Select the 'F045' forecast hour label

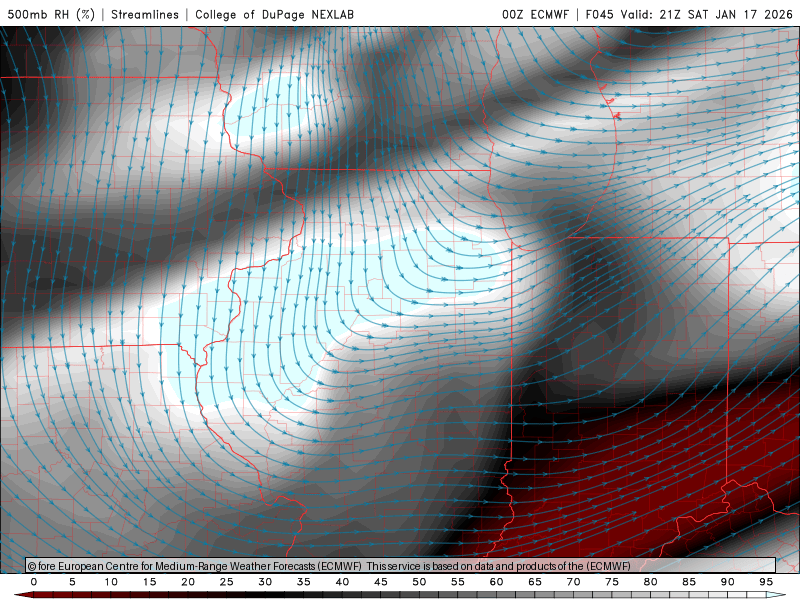pyautogui.click(x=599, y=14)
